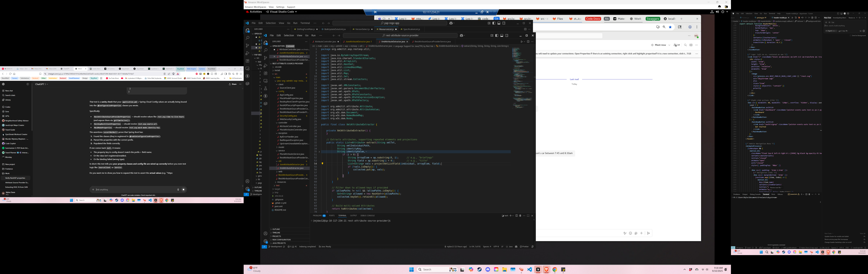Click Share button in ChatGPT
Viewport: 868px width, 274px height.
[x=232, y=84]
